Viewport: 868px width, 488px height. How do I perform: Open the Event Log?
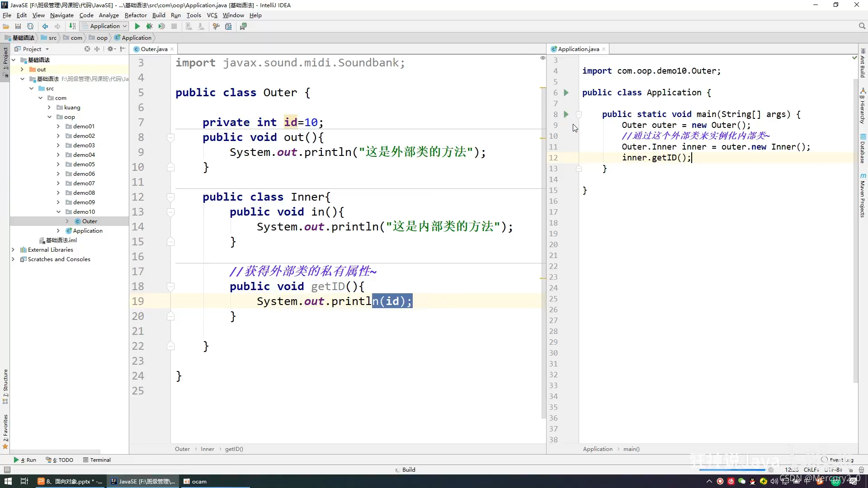[x=837, y=460]
